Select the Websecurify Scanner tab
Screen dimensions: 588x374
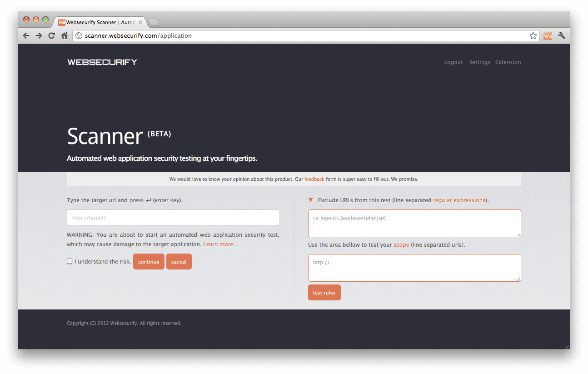click(x=100, y=22)
